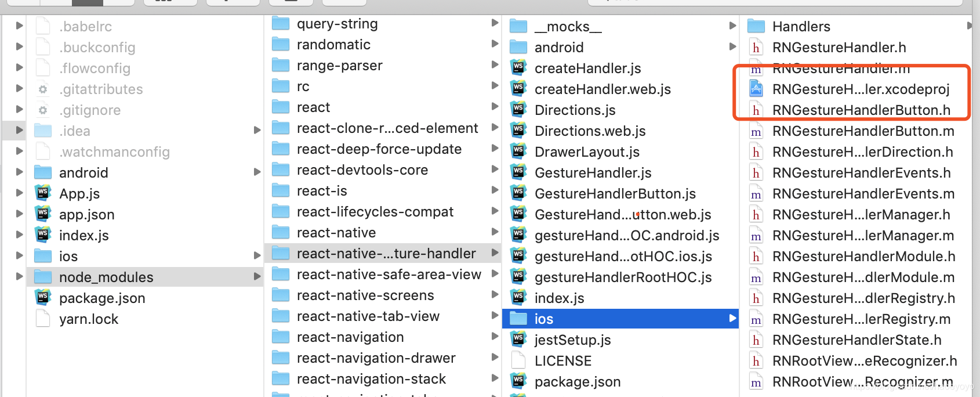This screenshot has width=980, height=397.
Task: Open ios folder via its right chevron in first column
Action: 257,256
